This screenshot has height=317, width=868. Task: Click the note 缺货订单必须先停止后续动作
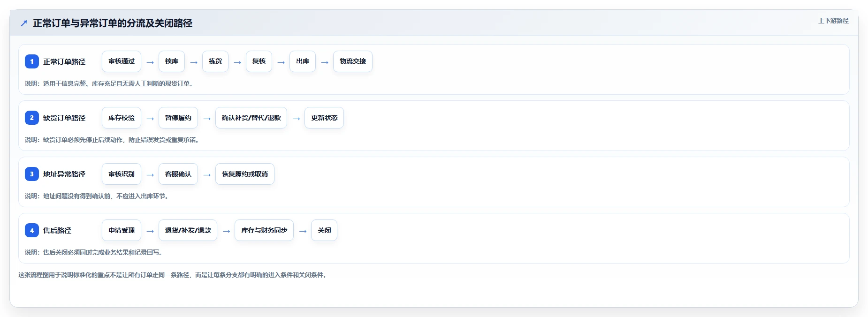click(113, 140)
